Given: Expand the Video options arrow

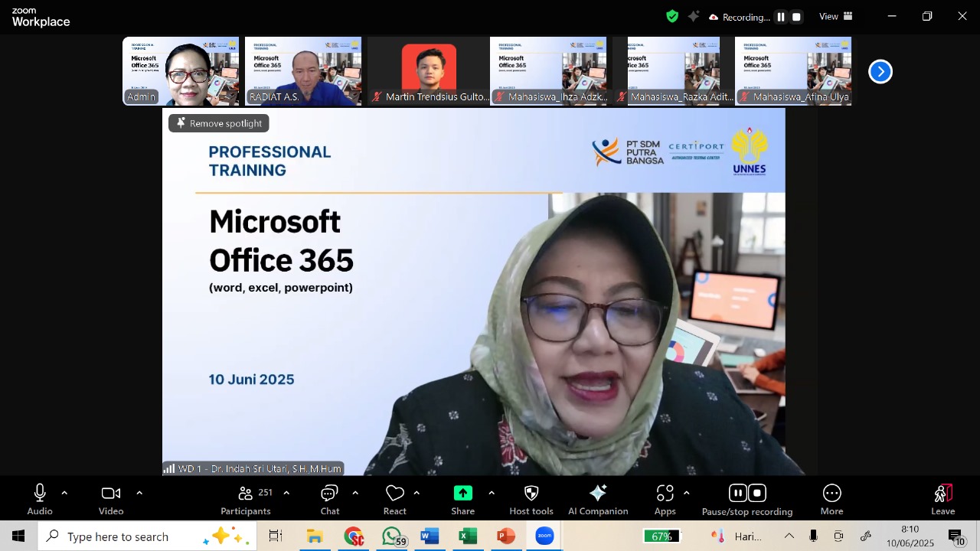Looking at the screenshot, I should [139, 494].
